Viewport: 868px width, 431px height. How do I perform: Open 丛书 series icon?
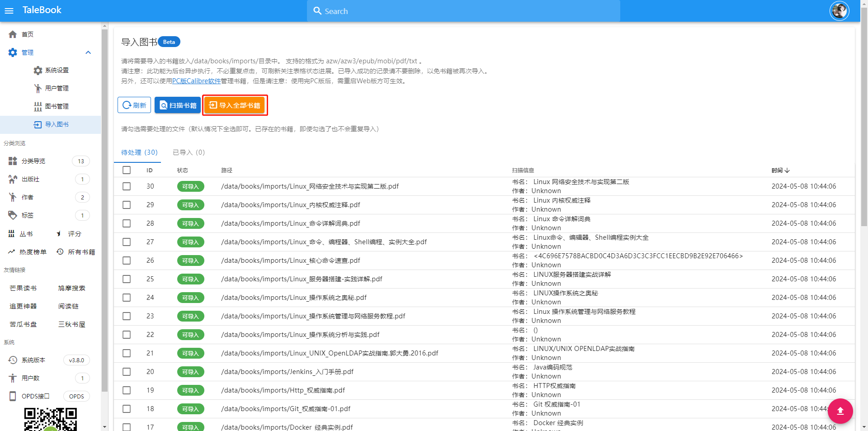(12, 234)
